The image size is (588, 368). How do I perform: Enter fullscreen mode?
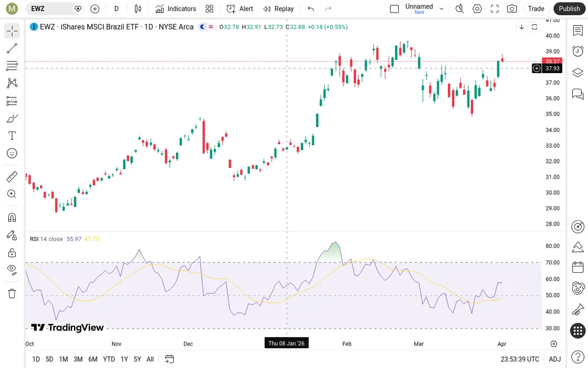tap(494, 9)
